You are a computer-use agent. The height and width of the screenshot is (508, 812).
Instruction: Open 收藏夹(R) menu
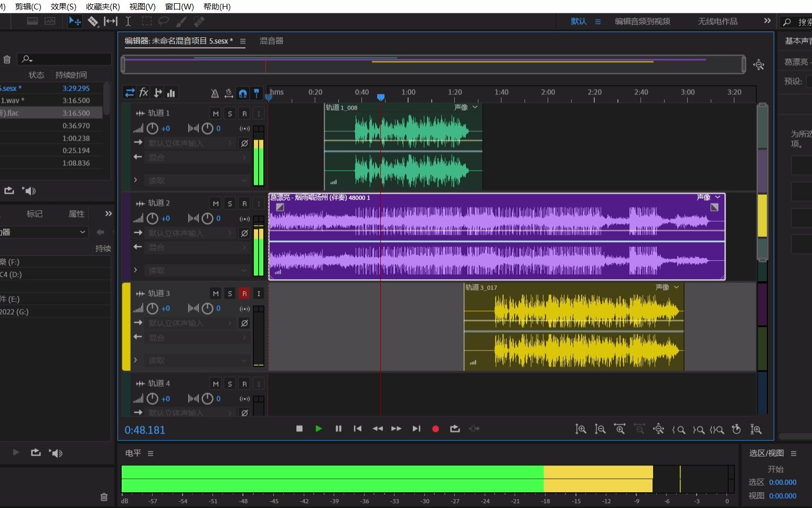103,6
